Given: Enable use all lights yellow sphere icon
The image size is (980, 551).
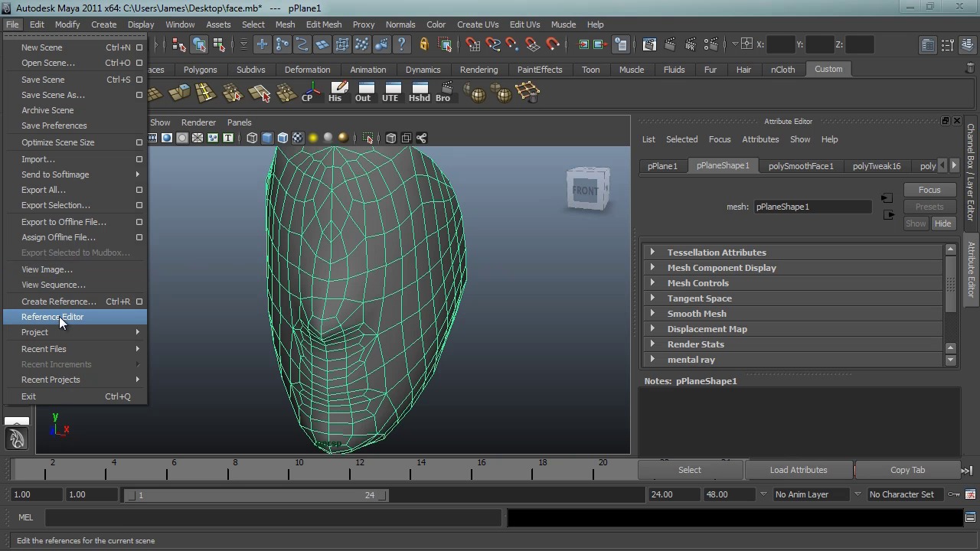Looking at the screenshot, I should 313,138.
